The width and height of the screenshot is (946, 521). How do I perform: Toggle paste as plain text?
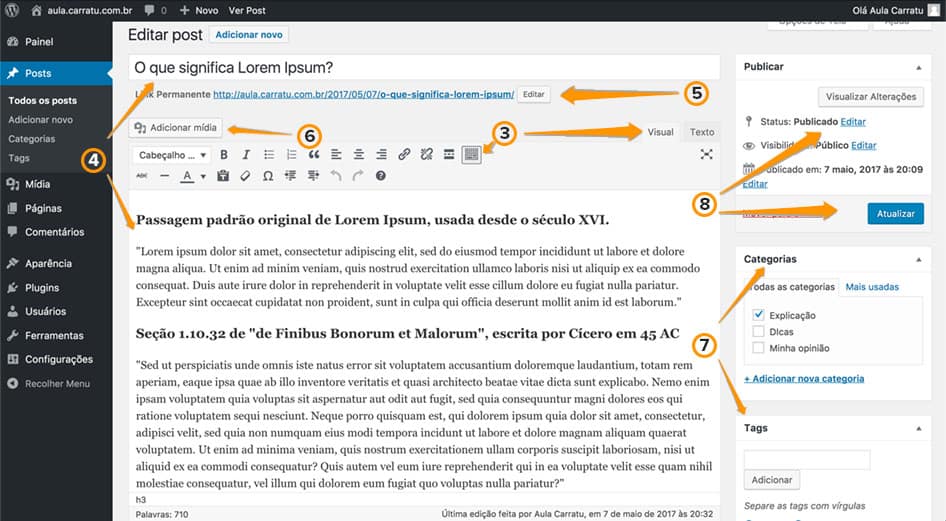pyautogui.click(x=223, y=176)
